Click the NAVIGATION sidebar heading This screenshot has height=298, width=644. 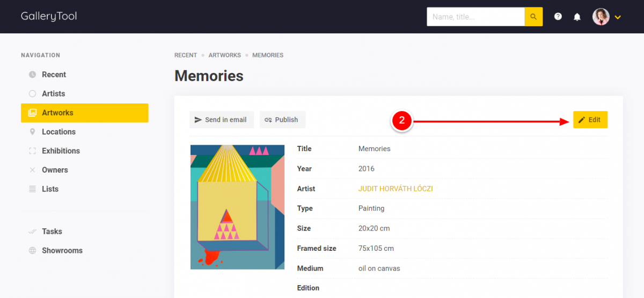point(41,55)
